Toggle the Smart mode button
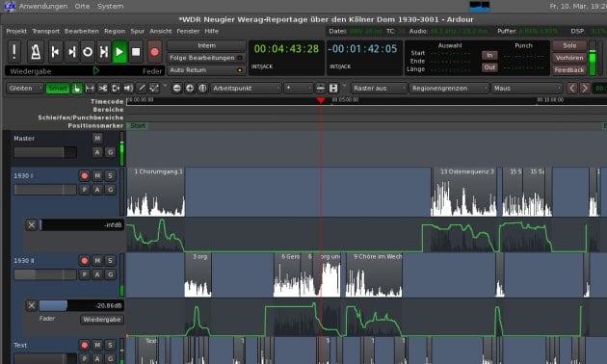 pos(58,89)
